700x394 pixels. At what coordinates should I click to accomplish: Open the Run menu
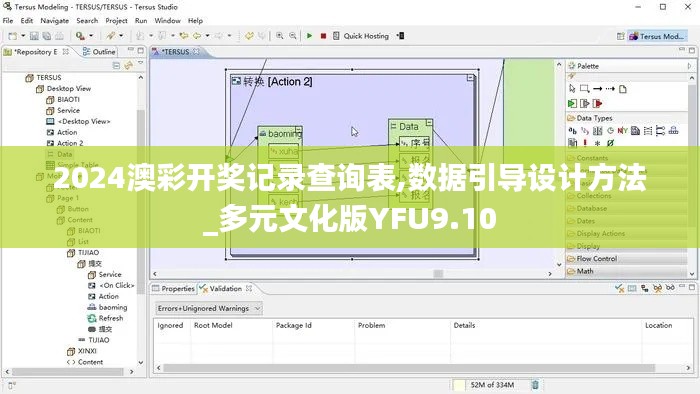141,21
